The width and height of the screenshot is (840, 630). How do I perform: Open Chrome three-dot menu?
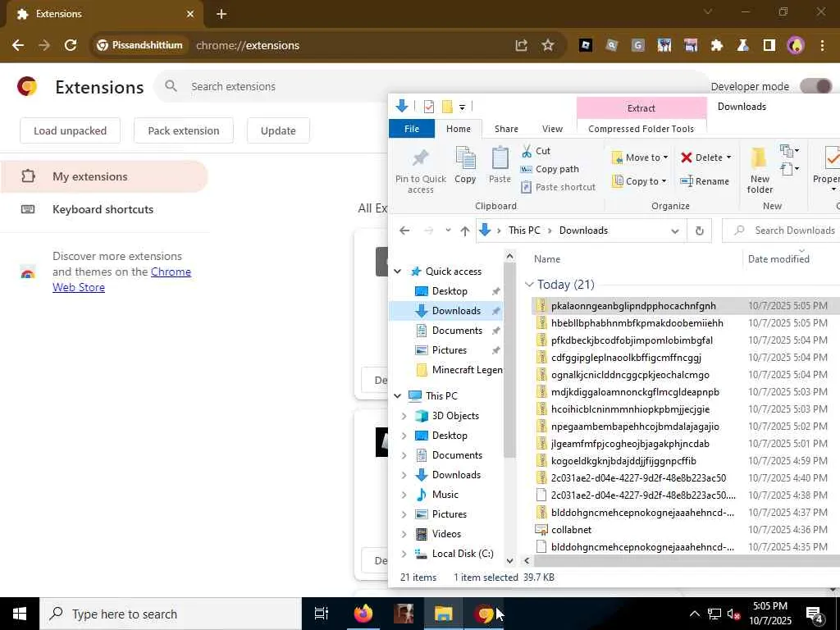[822, 46]
